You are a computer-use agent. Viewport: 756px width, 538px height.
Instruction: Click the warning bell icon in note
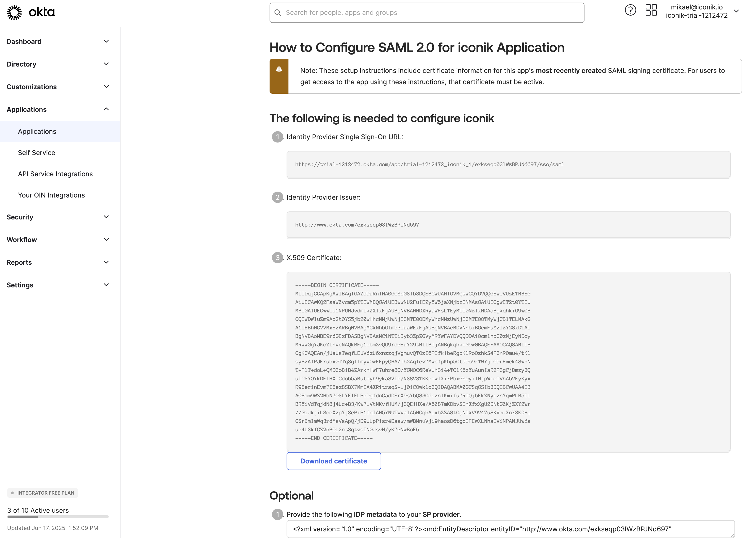(x=279, y=69)
